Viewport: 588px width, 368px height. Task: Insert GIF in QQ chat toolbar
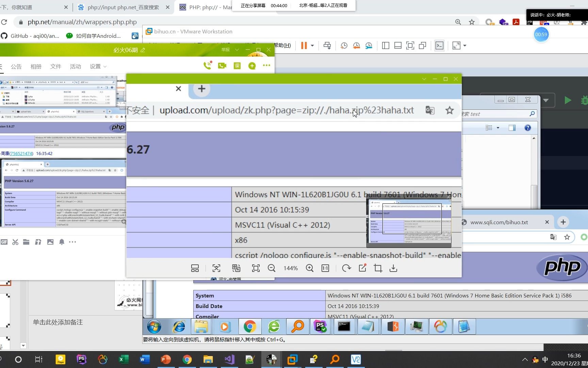[4, 242]
